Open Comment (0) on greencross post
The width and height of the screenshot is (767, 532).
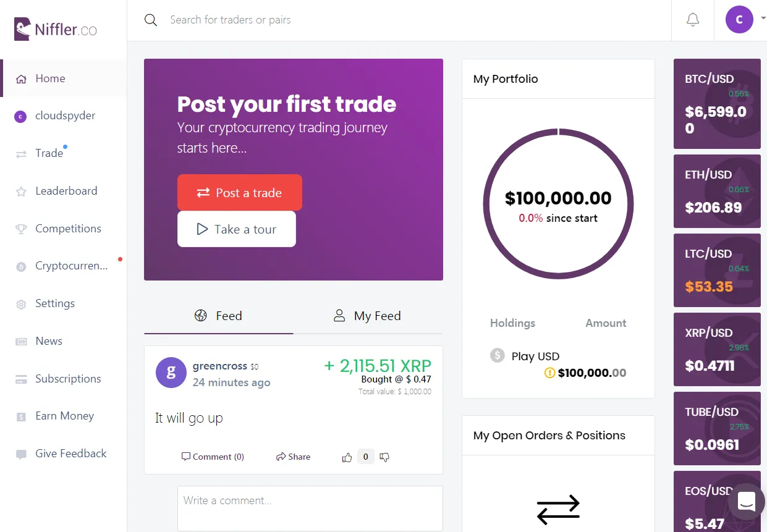pos(213,457)
